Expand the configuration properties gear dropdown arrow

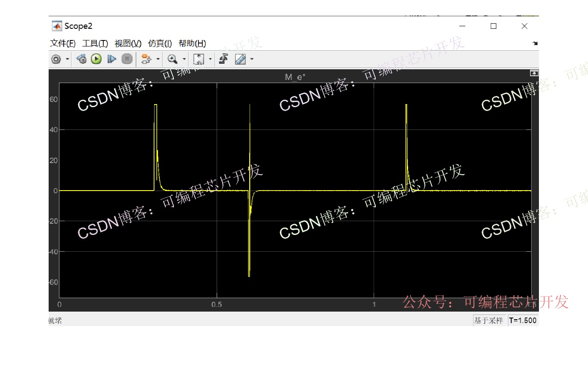click(x=68, y=59)
